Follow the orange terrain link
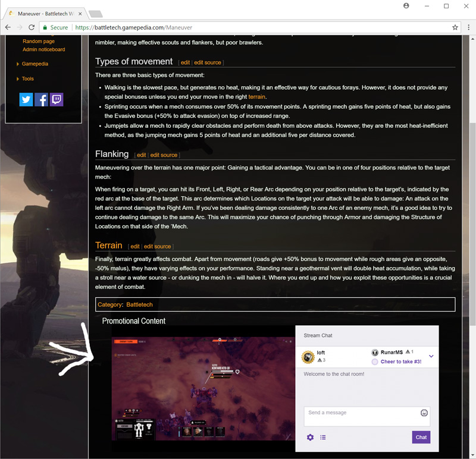The width and height of the screenshot is (476, 459). 256,97
